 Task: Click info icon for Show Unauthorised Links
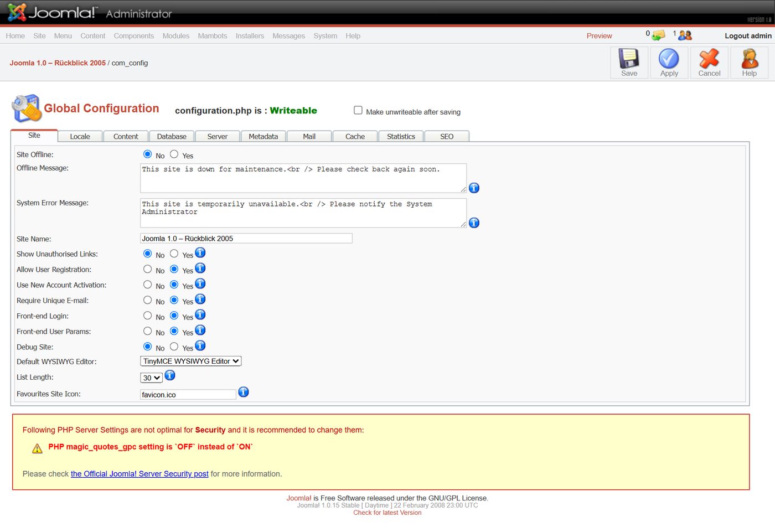click(x=200, y=252)
